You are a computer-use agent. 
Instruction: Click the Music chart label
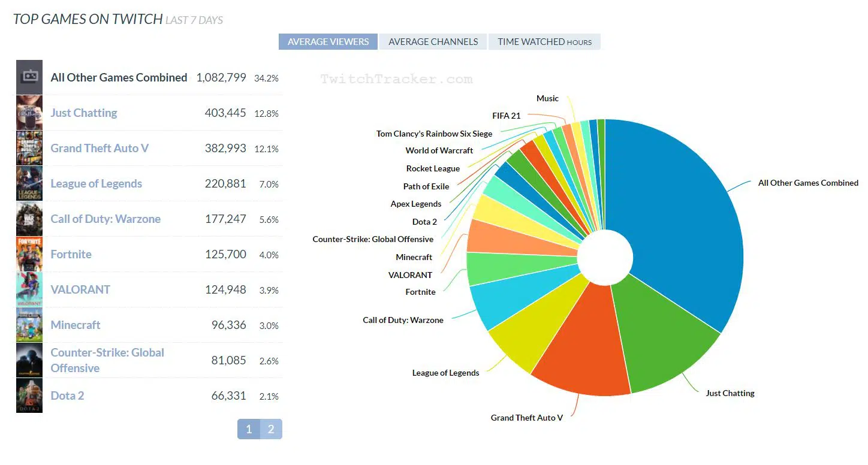coord(547,98)
